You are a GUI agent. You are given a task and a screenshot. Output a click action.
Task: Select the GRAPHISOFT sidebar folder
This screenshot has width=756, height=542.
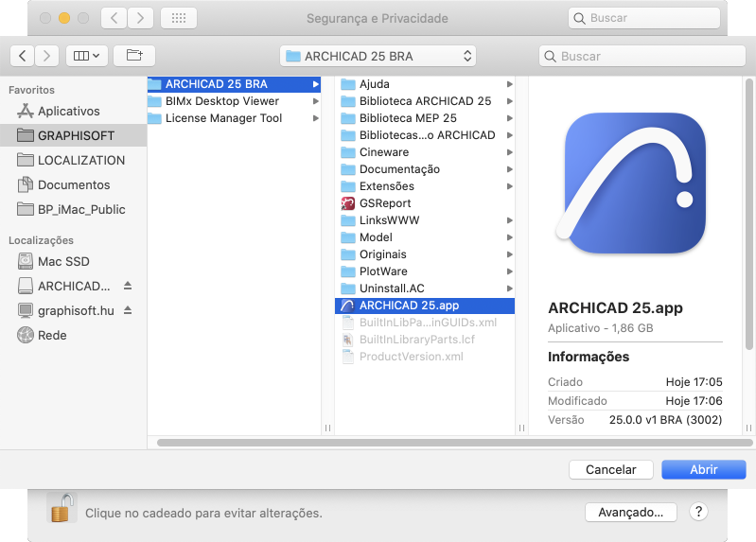pos(73,135)
